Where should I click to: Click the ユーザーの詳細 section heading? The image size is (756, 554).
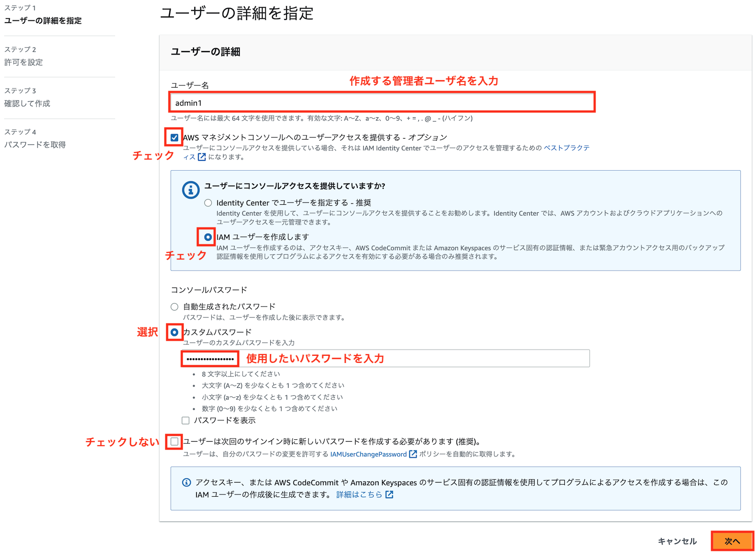tap(206, 52)
